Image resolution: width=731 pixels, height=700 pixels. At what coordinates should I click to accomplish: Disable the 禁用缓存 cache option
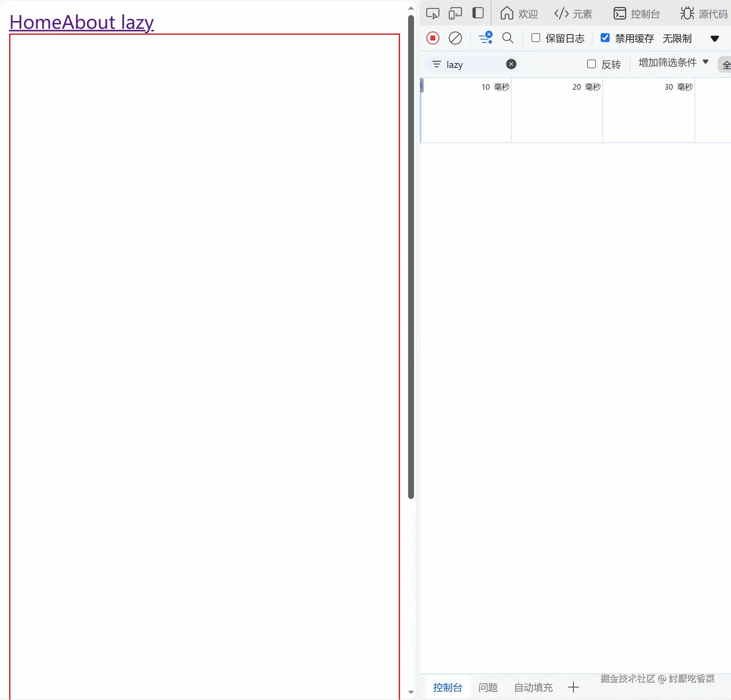(x=605, y=38)
